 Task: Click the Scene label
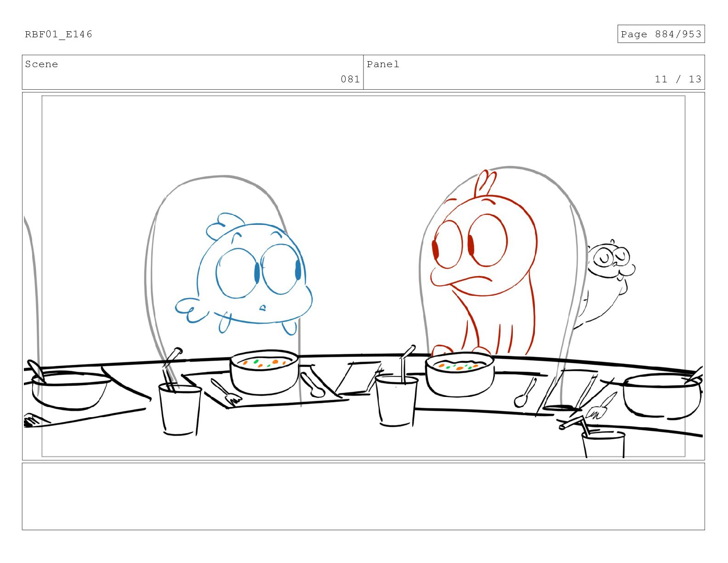click(41, 64)
